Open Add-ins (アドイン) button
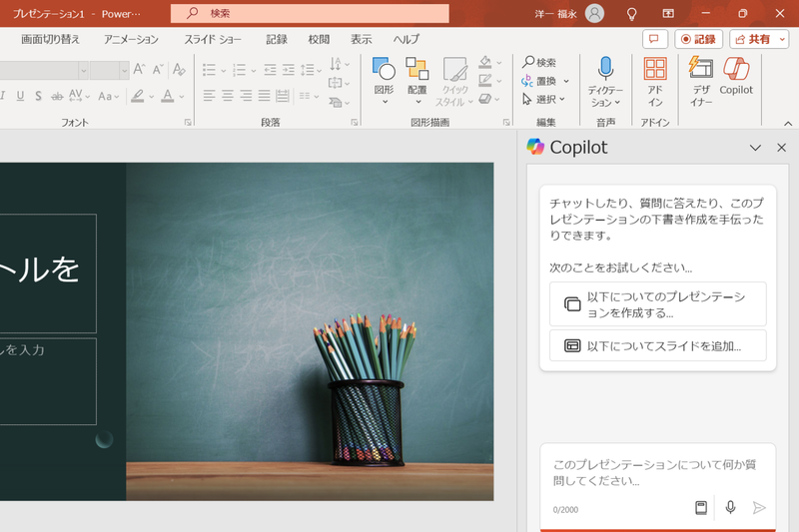Viewport: 799px width, 532px height. coord(655,82)
